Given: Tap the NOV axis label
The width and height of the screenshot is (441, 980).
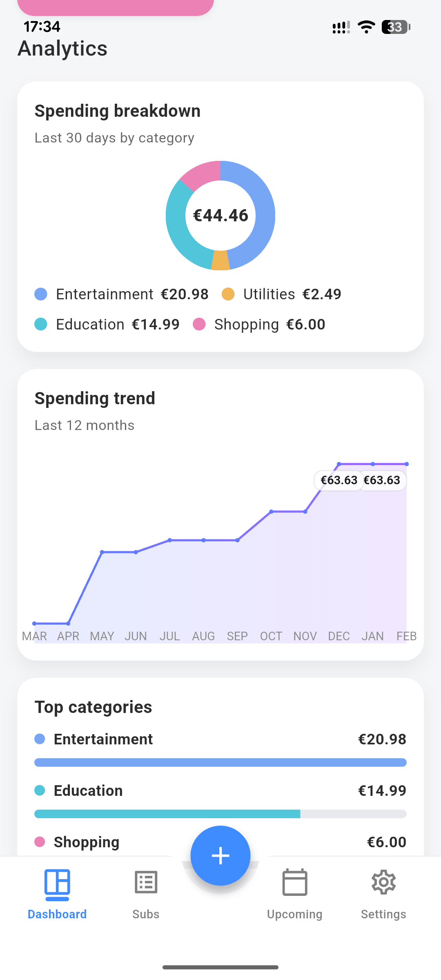Looking at the screenshot, I should [305, 636].
